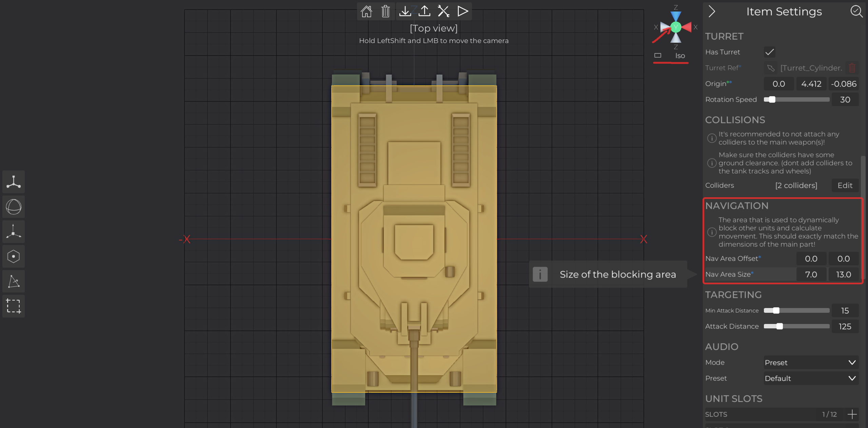Click the trash delete icon in toolbar
Screen dimensions: 868x428
click(386, 12)
